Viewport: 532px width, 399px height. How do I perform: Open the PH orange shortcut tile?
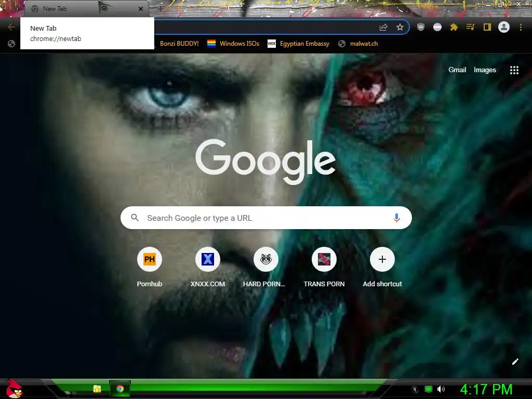tap(149, 260)
